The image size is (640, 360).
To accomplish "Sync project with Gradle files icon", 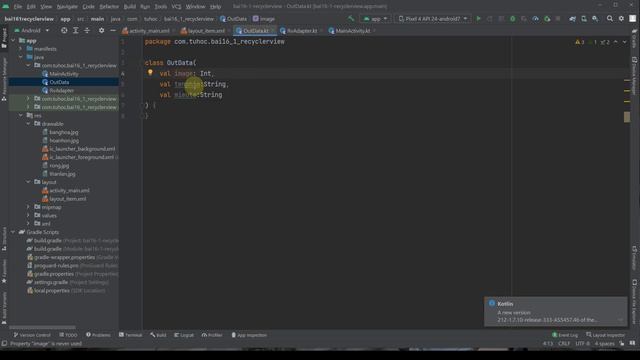I will click(573, 18).
